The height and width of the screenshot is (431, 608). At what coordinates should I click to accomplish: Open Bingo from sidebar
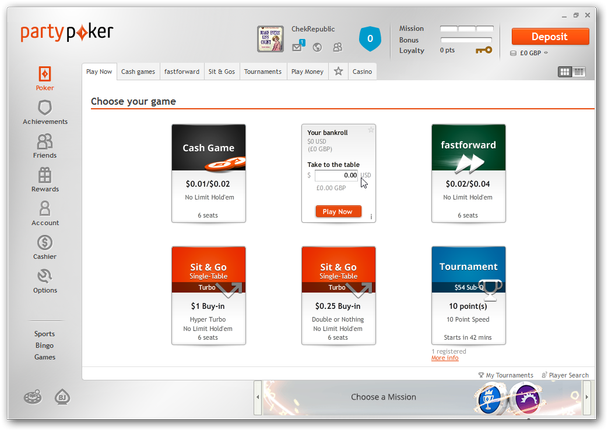pyautogui.click(x=44, y=345)
